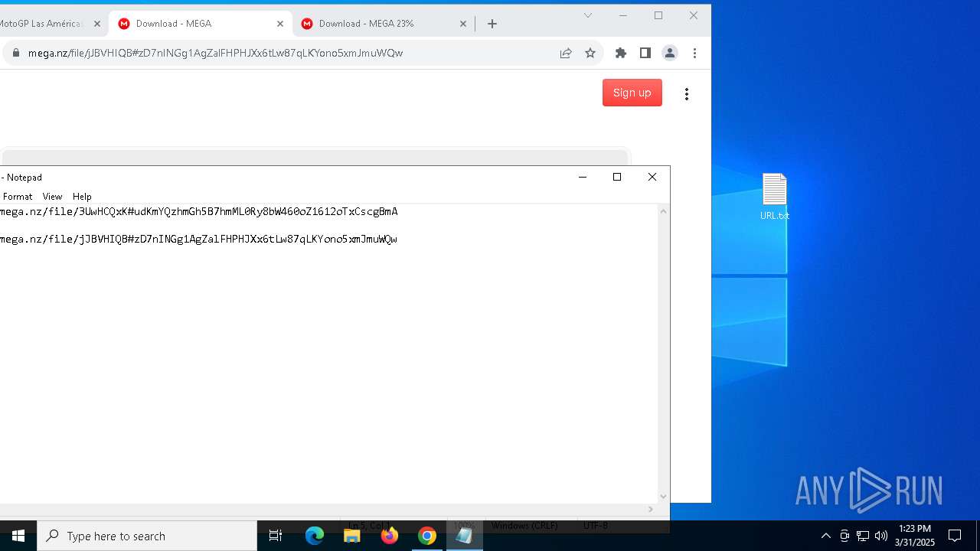980x551 pixels.
Task: Open Task View on taskbar
Action: [276, 536]
